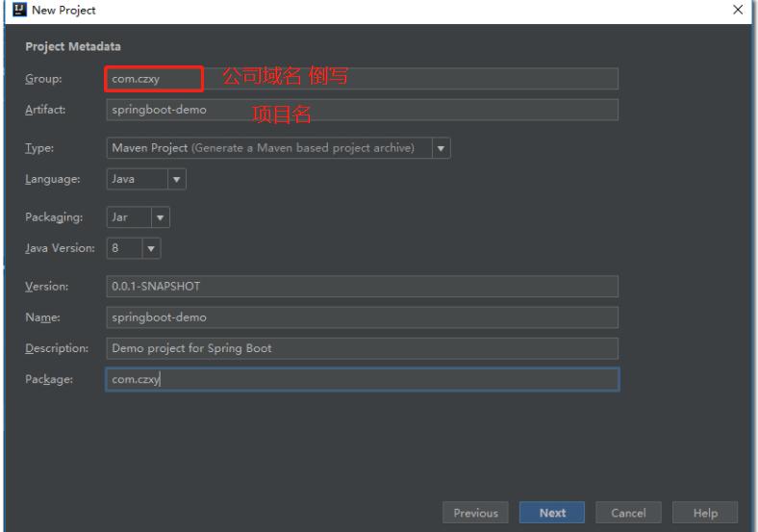Click the Description input field
Viewport: 758px width, 532px height.
(362, 348)
